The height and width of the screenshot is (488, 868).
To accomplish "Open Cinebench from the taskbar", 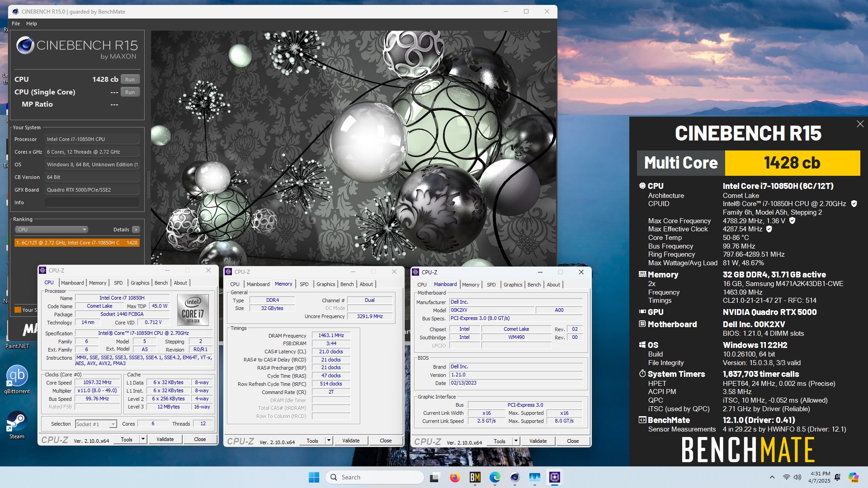I will coord(514,477).
